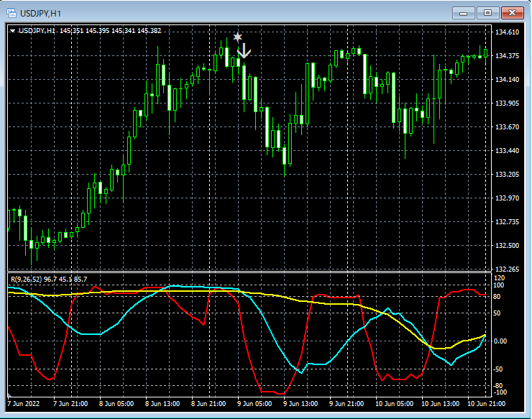Click indicator scale value 120
Screen dimensions: 532x419
[498, 278]
